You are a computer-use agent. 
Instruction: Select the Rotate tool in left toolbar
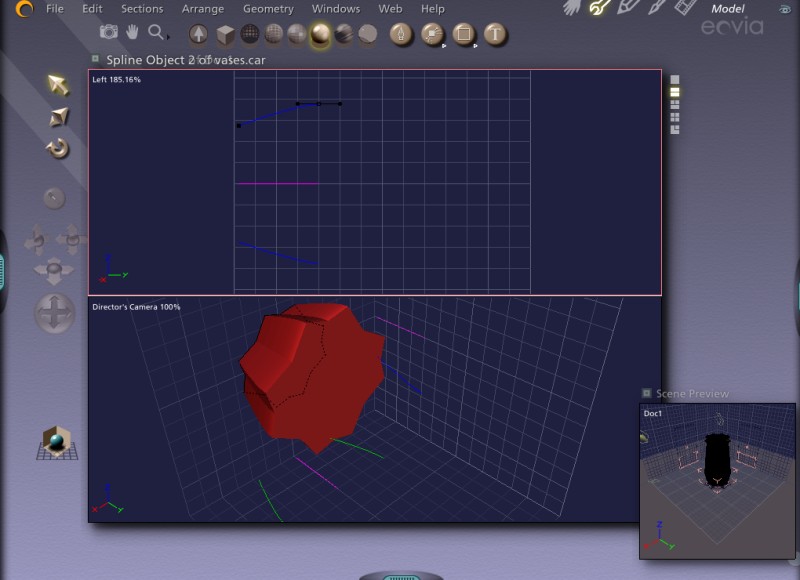pyautogui.click(x=58, y=149)
